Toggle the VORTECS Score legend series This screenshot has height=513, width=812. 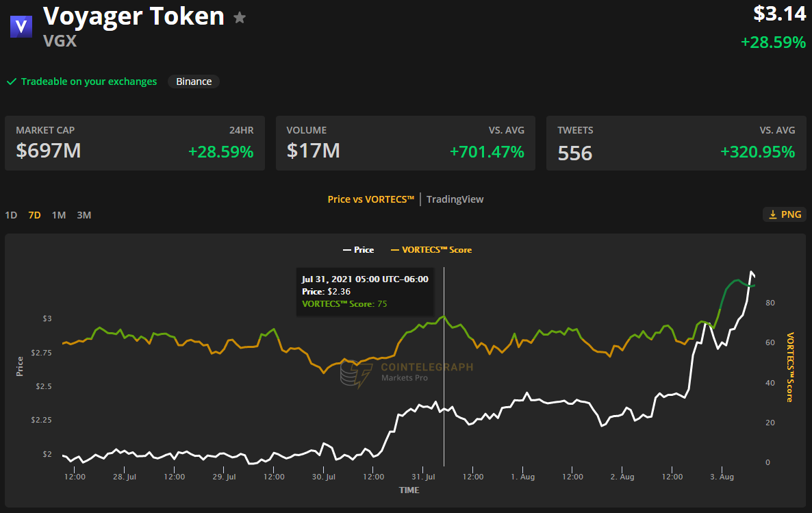coord(431,250)
